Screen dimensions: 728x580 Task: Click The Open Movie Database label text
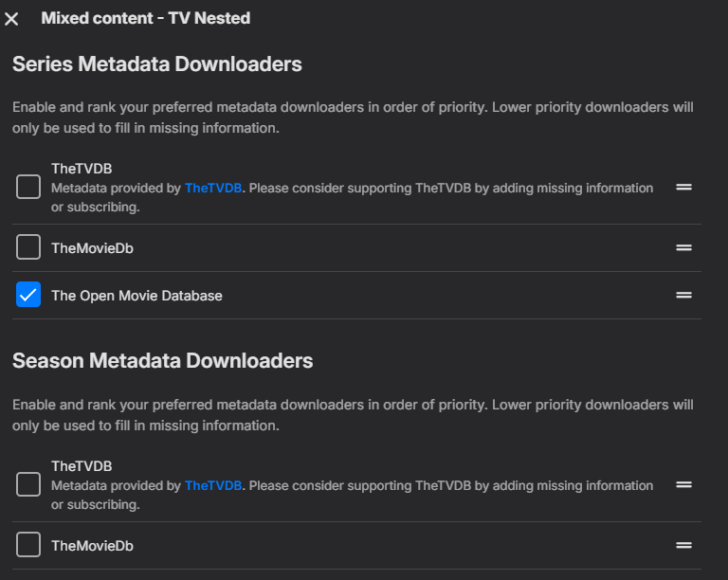coord(136,296)
